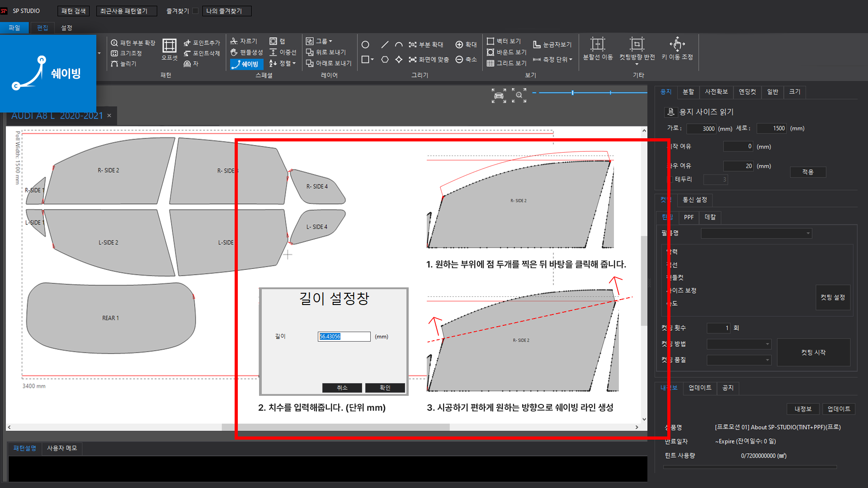The image size is (868, 488).
Task: Select the line drawing tool
Action: click(385, 45)
